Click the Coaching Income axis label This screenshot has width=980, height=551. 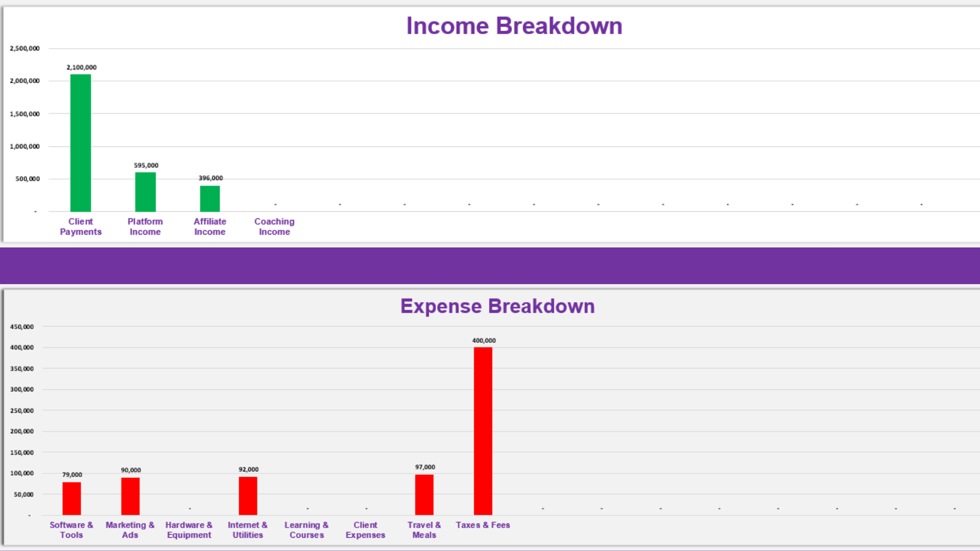[274, 227]
